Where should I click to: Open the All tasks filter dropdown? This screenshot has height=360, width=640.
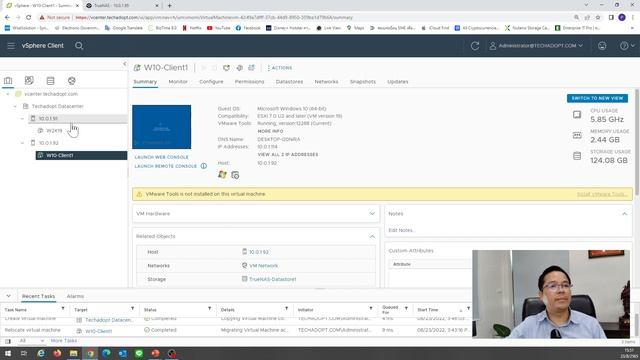31,340
